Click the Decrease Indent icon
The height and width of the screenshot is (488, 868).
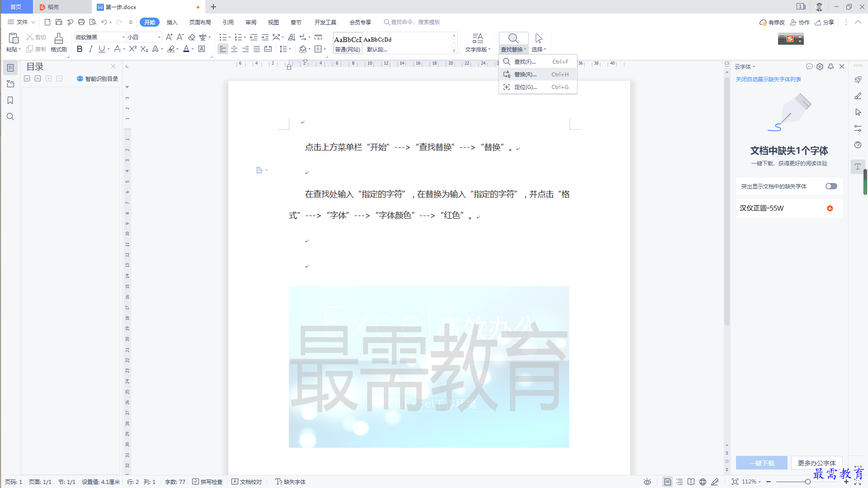pyautogui.click(x=254, y=37)
